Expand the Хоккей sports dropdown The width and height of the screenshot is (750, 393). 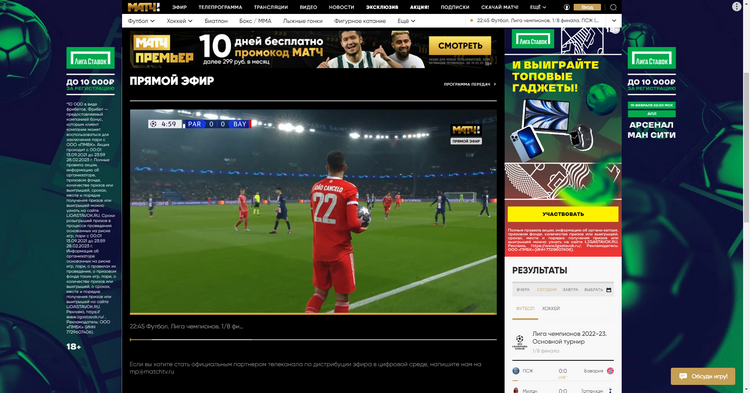[179, 21]
